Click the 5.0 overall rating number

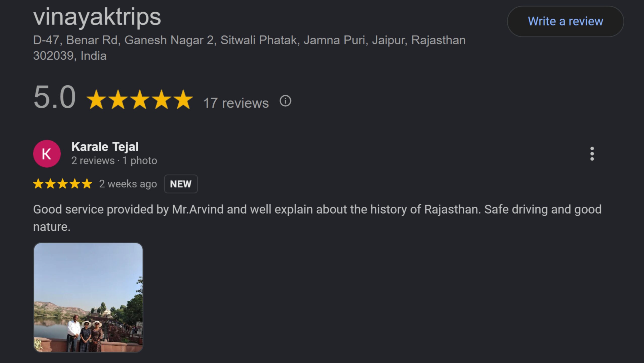click(54, 97)
